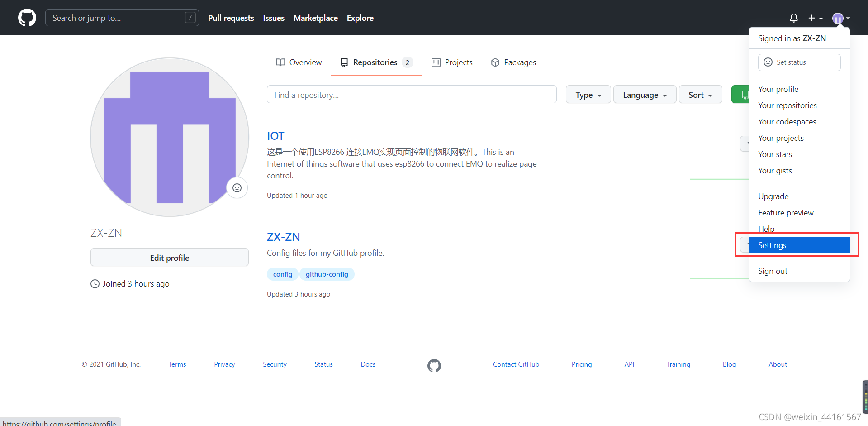This screenshot has width=868, height=426.
Task: Switch to the Projects tab
Action: (x=452, y=62)
